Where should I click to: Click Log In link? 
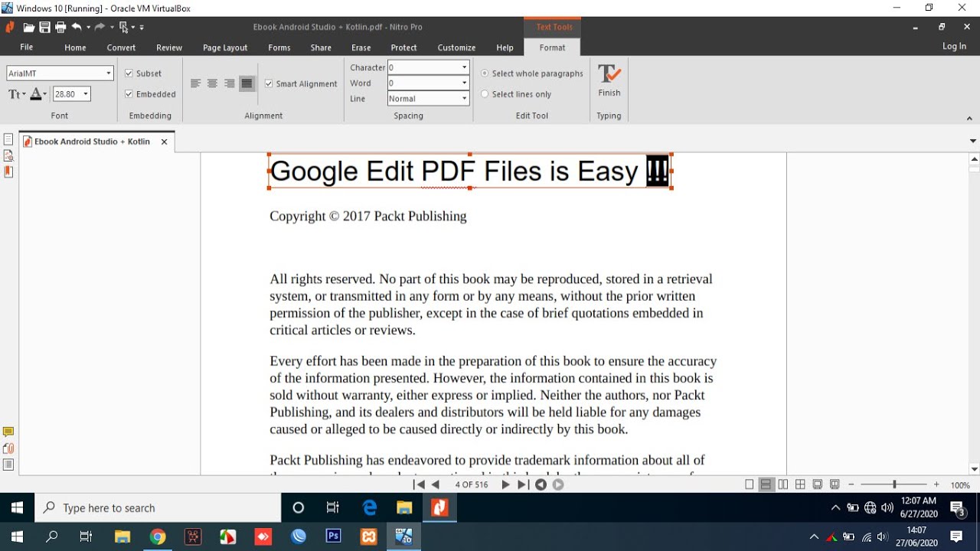coord(954,47)
